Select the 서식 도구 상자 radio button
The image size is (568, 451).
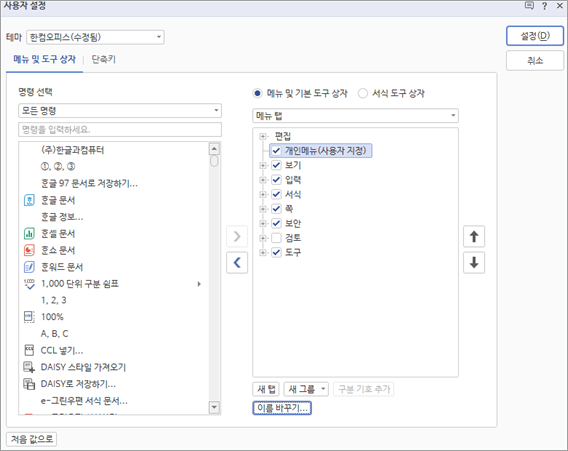click(363, 93)
